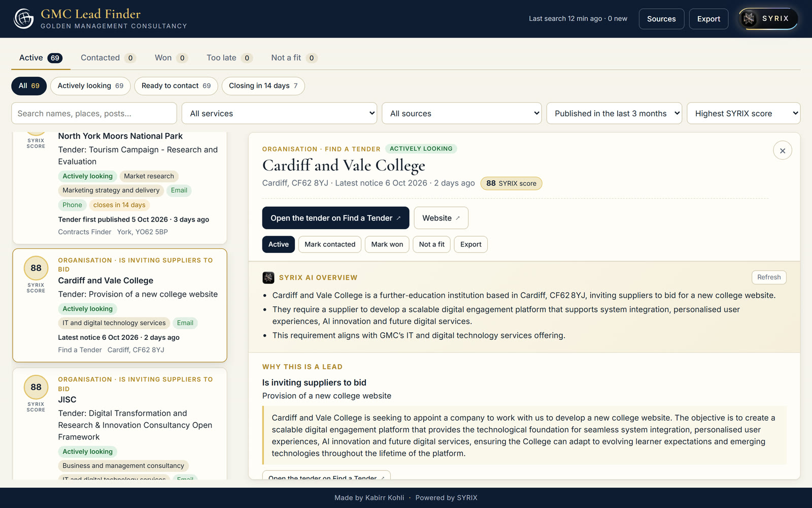
Task: Click the GMC globe logo icon
Action: pos(23,19)
